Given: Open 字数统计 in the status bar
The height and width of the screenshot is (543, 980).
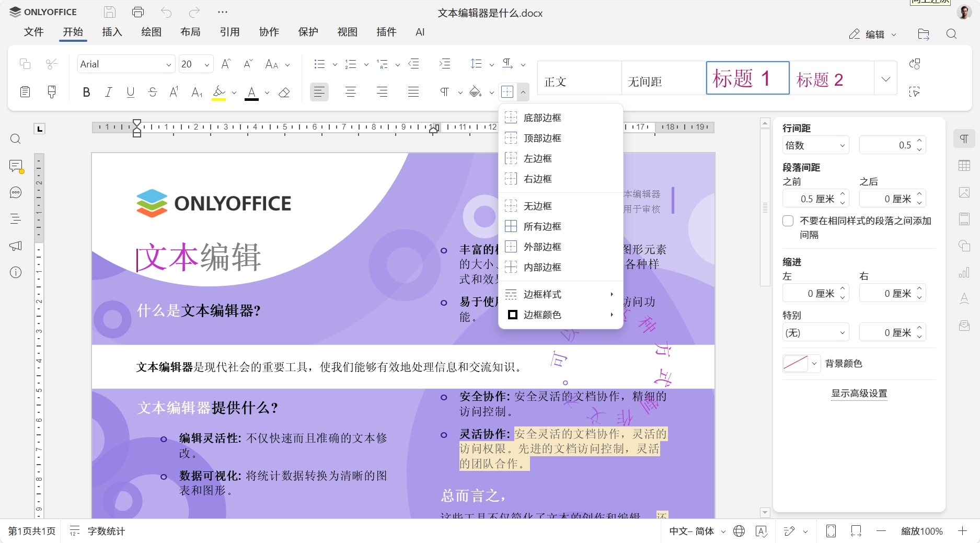Looking at the screenshot, I should pos(98,531).
